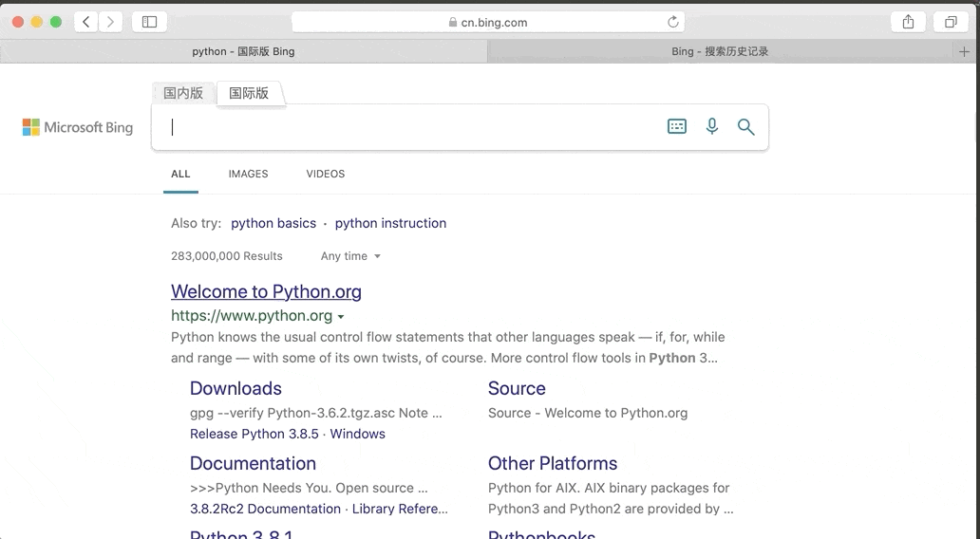The image size is (980, 539).
Task: Open the 'Any time' filter dropdown
Action: [x=350, y=256]
